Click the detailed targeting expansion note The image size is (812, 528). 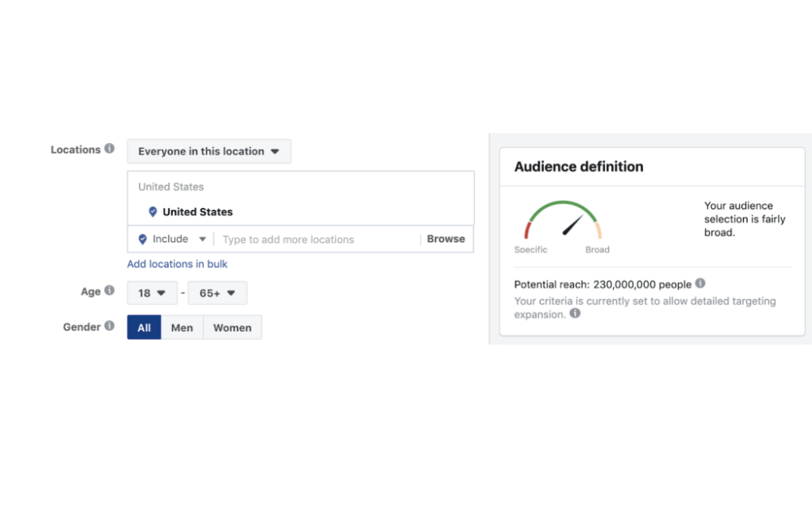tap(645, 308)
